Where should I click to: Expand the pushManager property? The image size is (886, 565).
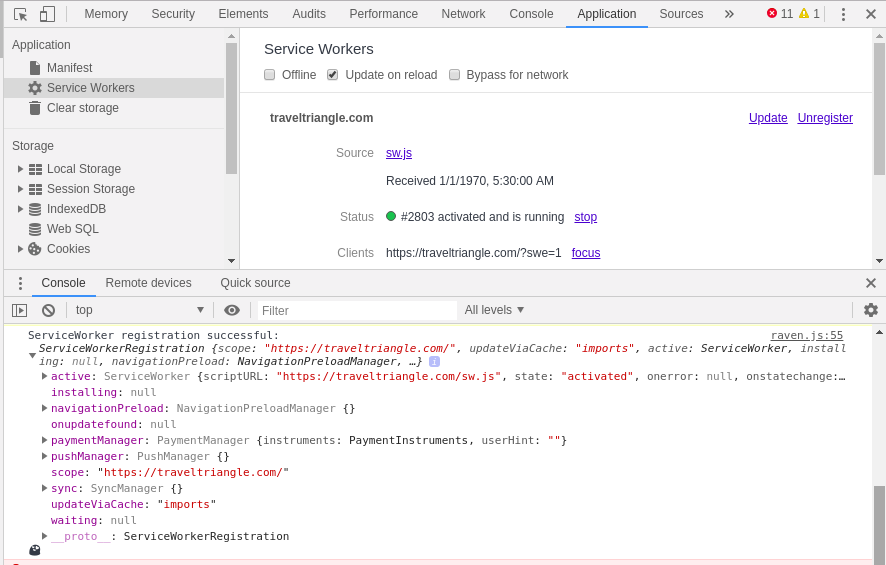point(44,455)
